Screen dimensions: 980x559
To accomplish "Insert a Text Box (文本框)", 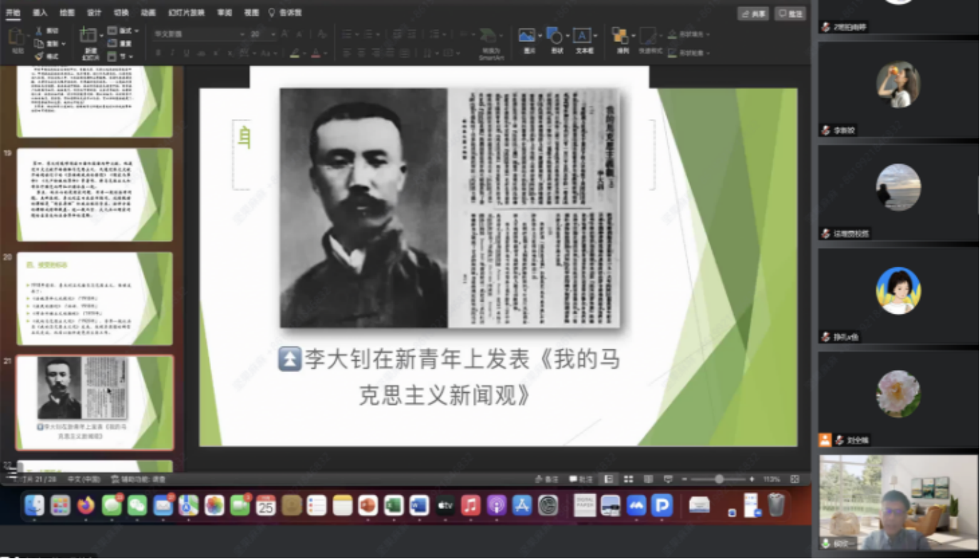I will tap(583, 36).
